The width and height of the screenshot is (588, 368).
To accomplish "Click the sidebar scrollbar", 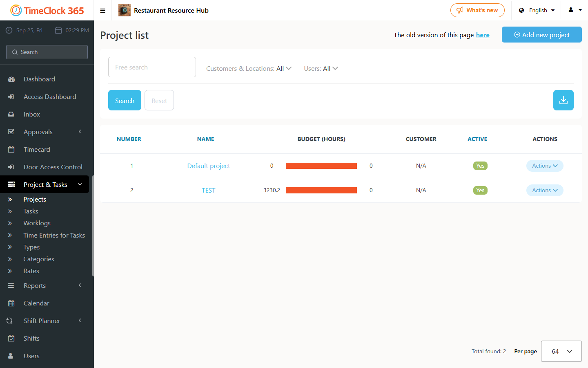I will [93, 226].
